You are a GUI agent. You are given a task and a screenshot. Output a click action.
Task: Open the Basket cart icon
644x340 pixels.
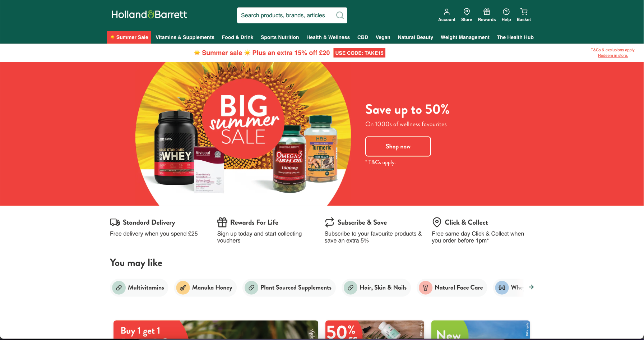pyautogui.click(x=524, y=12)
